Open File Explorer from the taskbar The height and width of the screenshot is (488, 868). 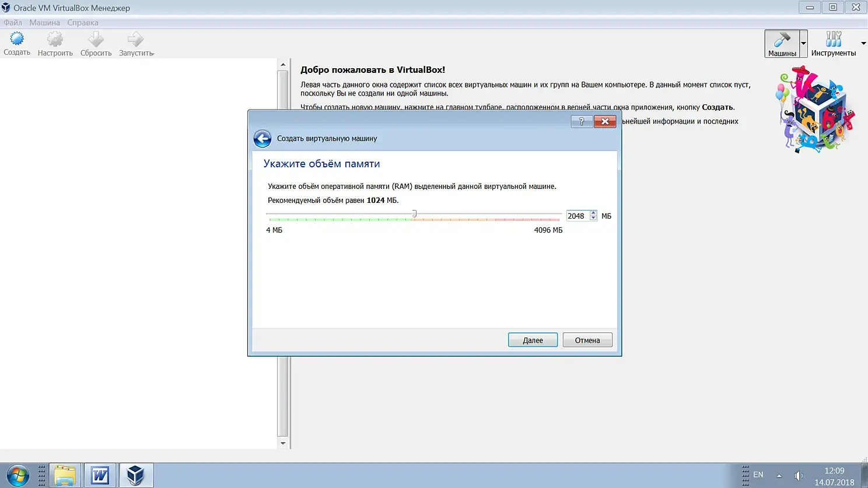click(65, 476)
